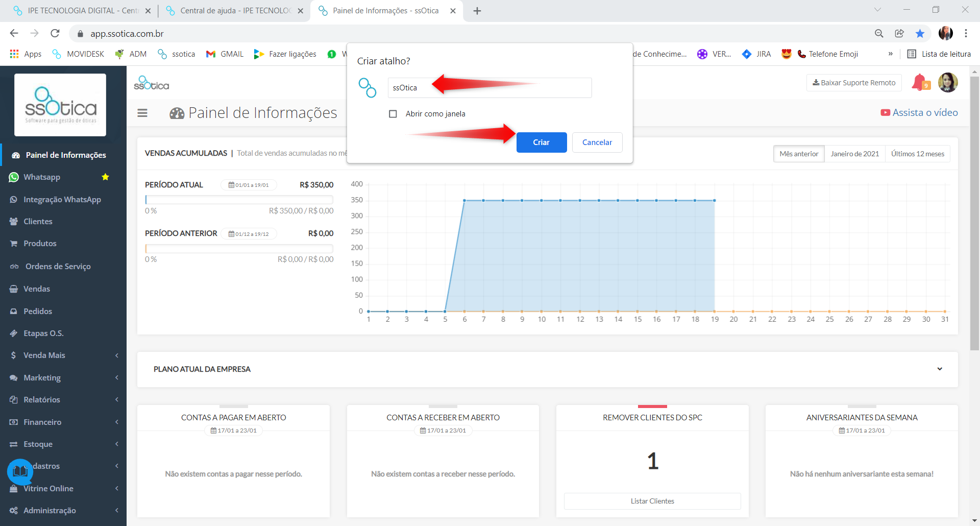Click the address bar URL
This screenshot has height=526, width=980.
click(127, 34)
